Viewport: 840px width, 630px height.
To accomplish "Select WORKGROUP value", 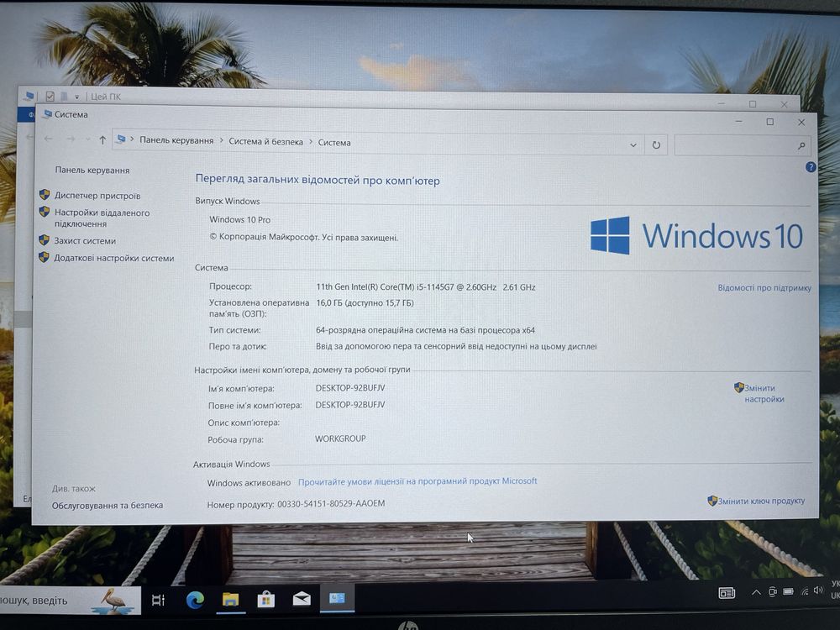I will [340, 438].
